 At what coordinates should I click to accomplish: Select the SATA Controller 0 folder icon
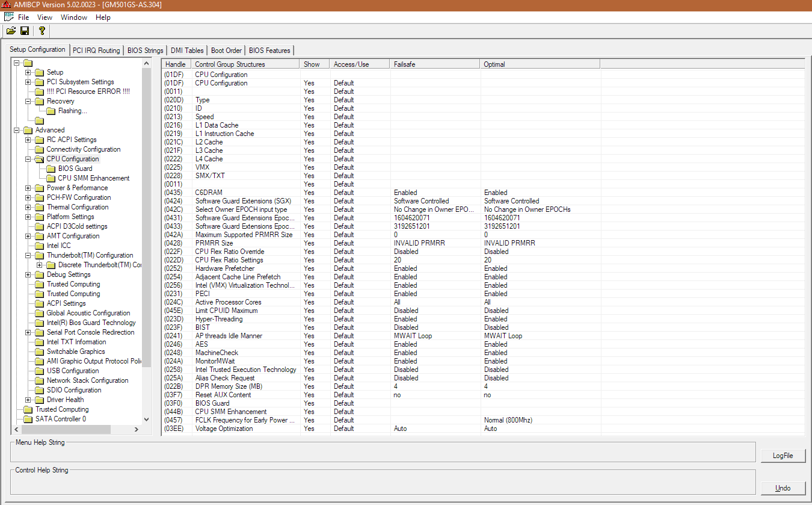coord(28,419)
